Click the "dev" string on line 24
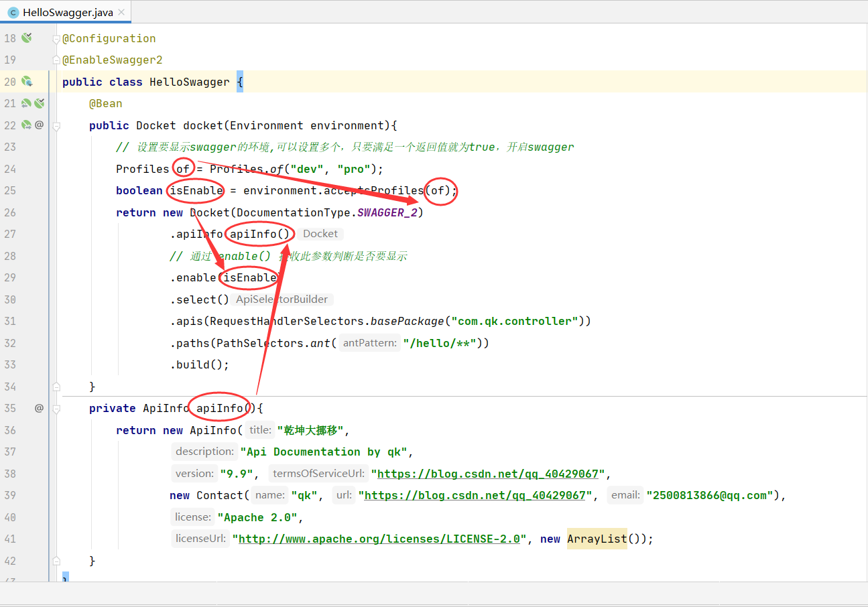Image resolution: width=868 pixels, height=607 pixels. coord(307,169)
